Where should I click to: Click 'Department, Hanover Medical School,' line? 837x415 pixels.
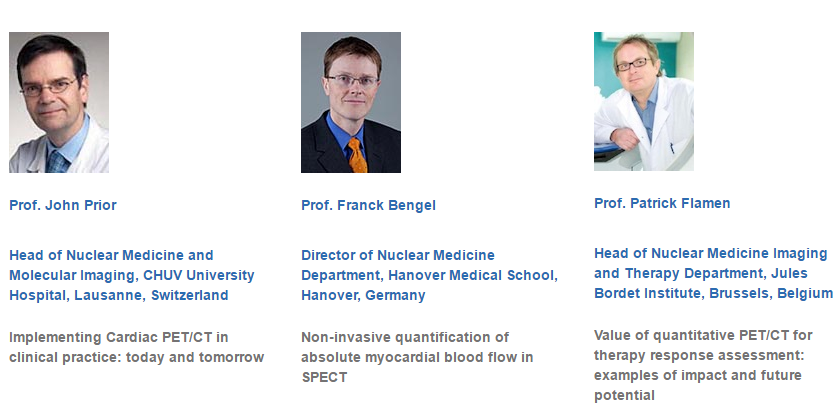[429, 276]
